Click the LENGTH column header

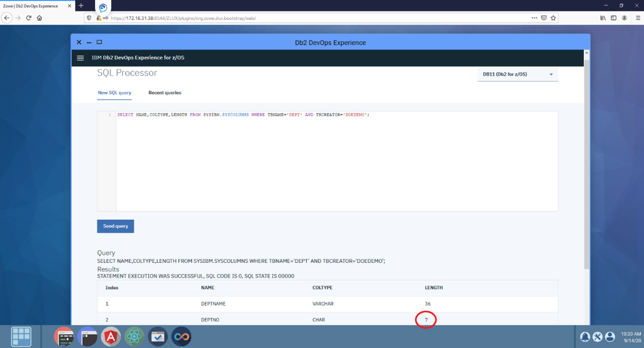(x=434, y=288)
